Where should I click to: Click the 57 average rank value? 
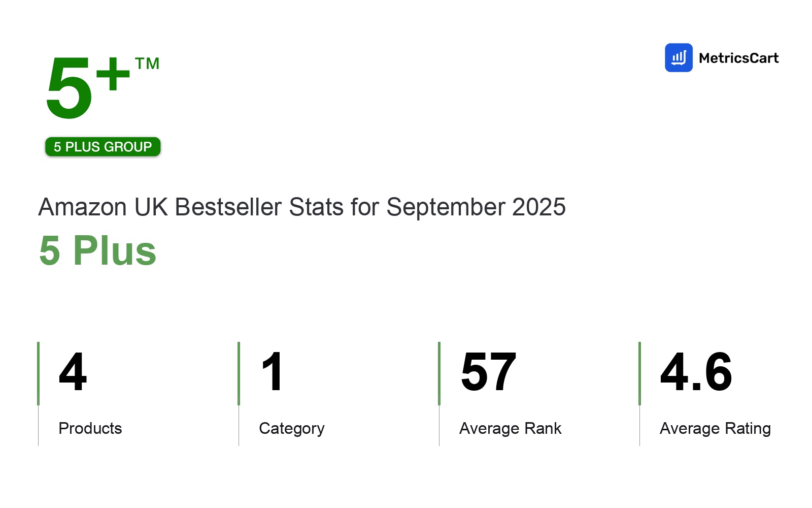pos(488,372)
